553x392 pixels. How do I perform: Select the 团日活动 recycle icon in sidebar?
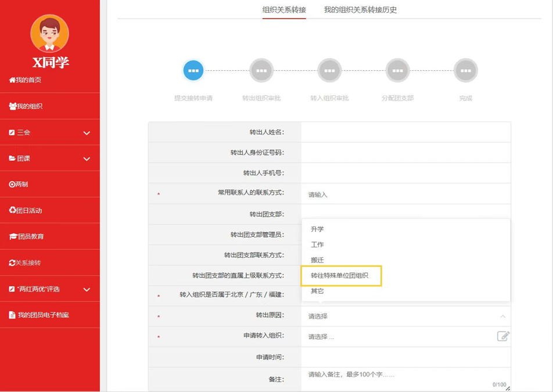click(x=12, y=210)
